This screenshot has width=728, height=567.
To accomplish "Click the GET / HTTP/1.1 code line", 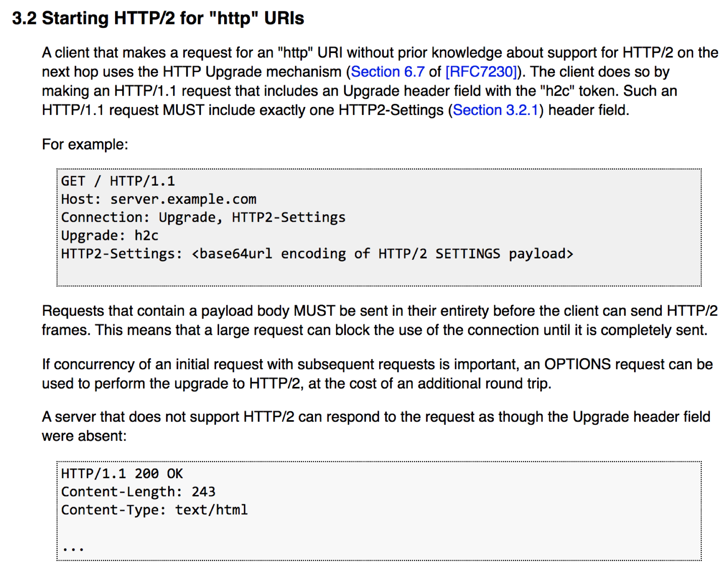I will [118, 181].
